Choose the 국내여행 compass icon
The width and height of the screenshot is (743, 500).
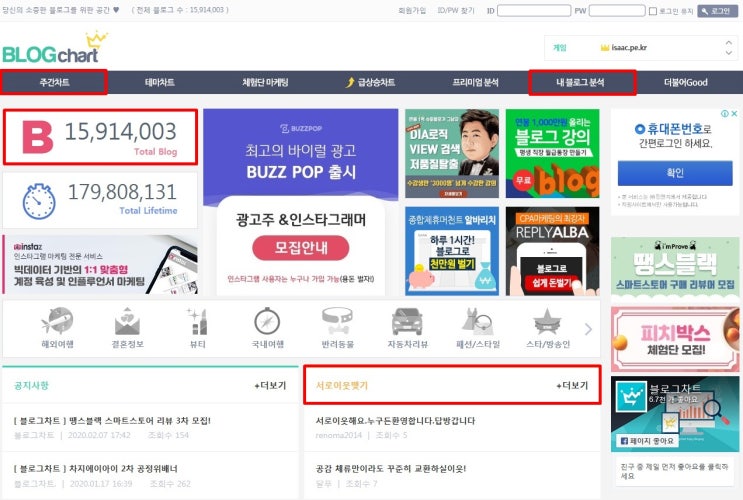pyautogui.click(x=267, y=321)
